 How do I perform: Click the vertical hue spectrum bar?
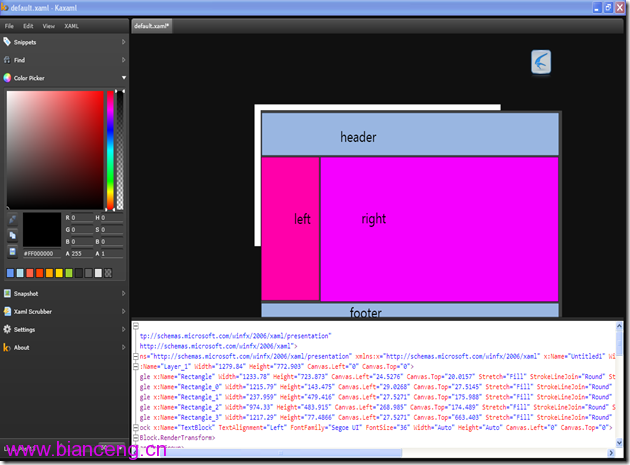110,150
